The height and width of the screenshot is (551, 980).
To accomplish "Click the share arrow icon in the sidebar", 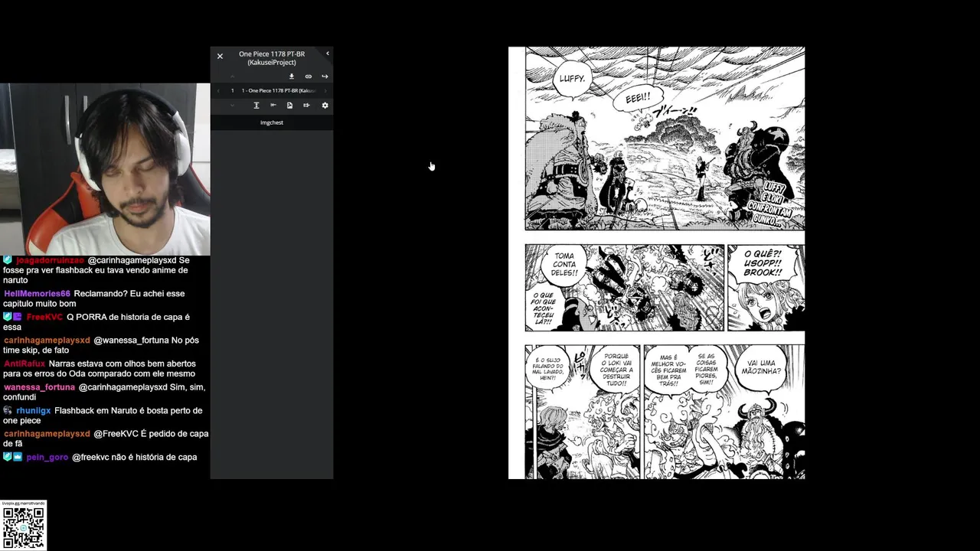I will coord(325,77).
